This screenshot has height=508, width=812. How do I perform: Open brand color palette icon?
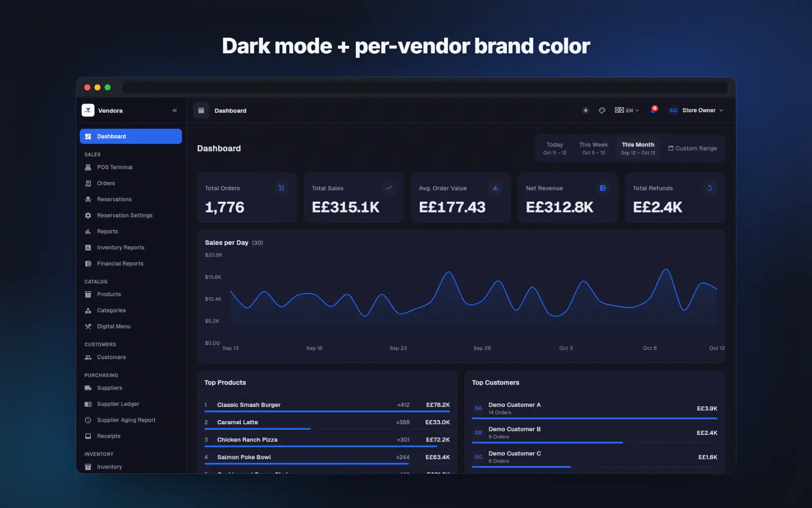(x=602, y=110)
